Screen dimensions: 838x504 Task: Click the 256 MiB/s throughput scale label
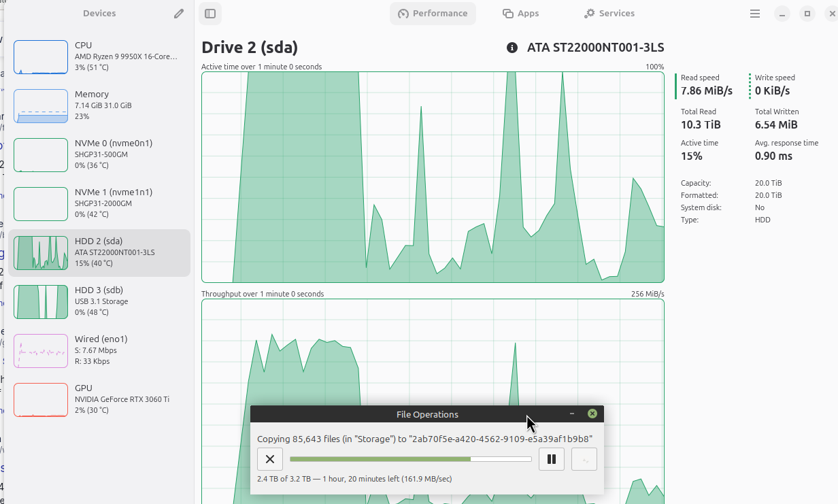(648, 294)
